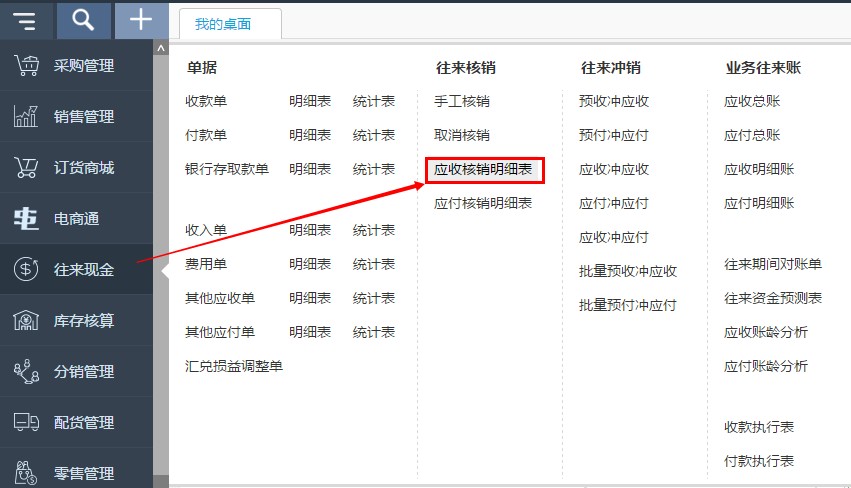This screenshot has width=851, height=488.
Task: Open 预付冲应付
Action: 614,135
